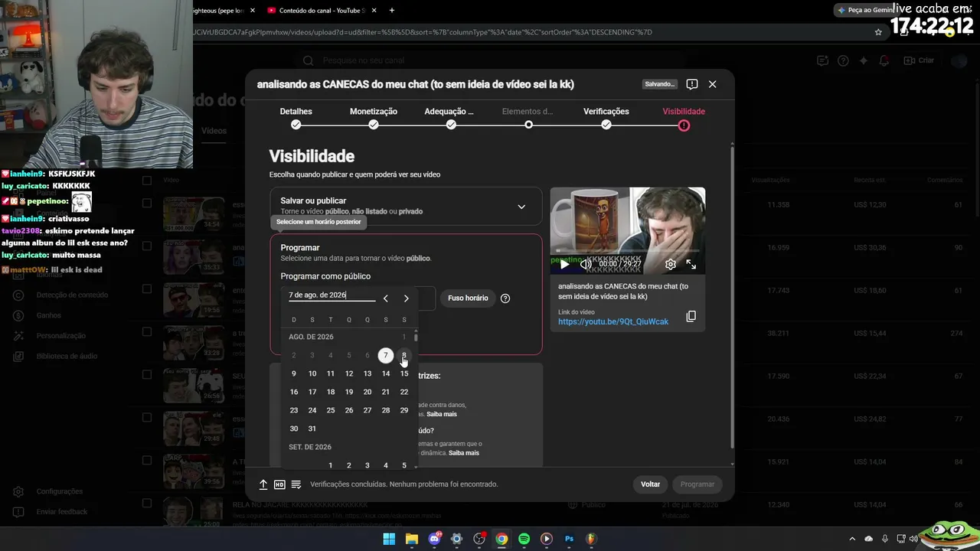Mute the video preview volume

point(586,264)
